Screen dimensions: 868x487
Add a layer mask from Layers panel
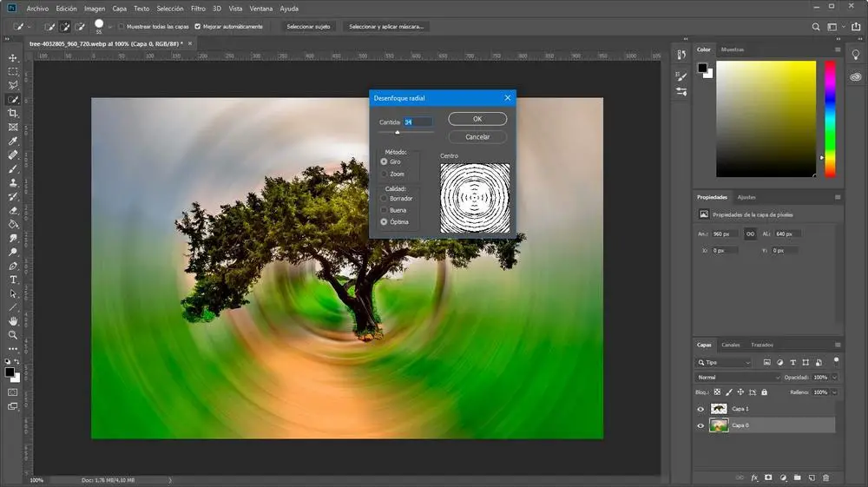tap(769, 477)
